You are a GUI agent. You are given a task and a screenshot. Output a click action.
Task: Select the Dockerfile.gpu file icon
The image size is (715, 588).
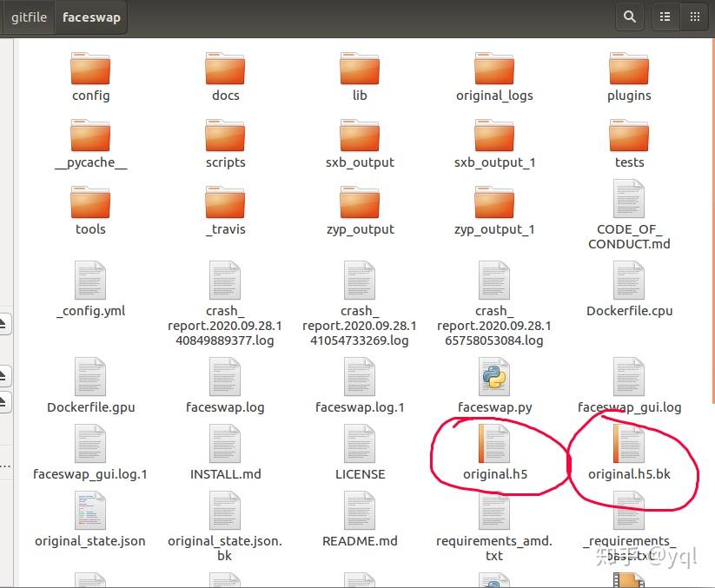(90, 377)
